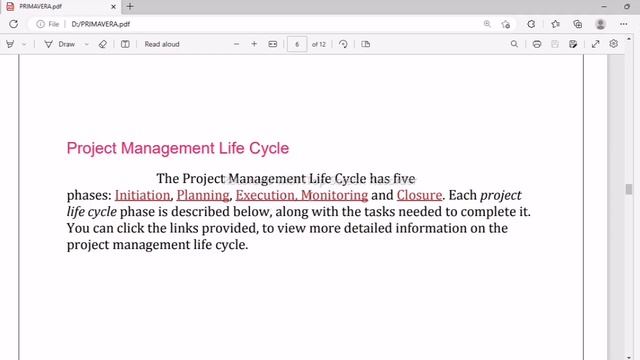
Task: Expand the Draw options dropdown
Action: 87,44
